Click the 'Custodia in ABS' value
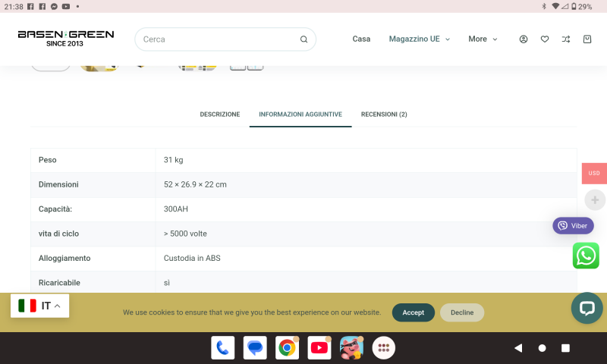Screen dimensions: 607x364 192,259
